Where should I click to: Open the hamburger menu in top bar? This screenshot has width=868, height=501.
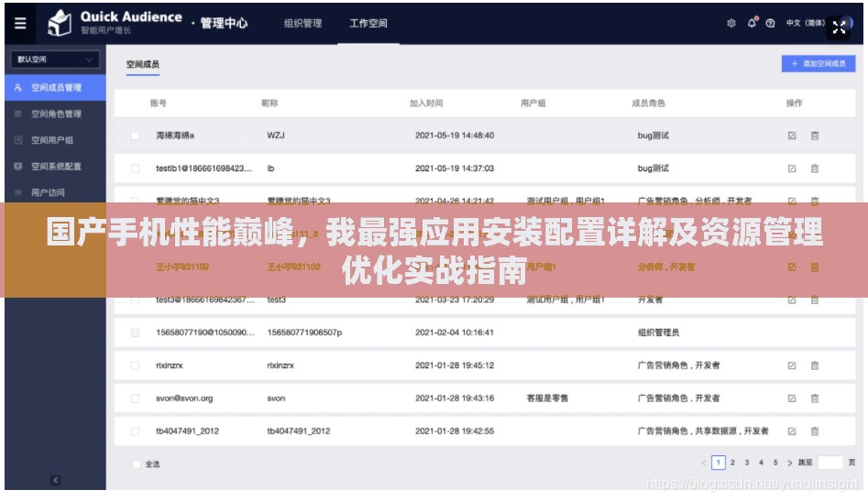click(20, 23)
